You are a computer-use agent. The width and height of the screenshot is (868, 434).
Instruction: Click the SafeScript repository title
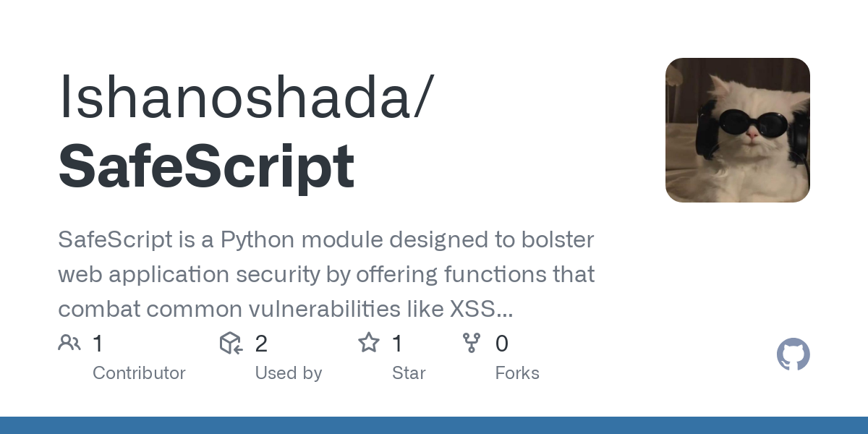pos(206,166)
